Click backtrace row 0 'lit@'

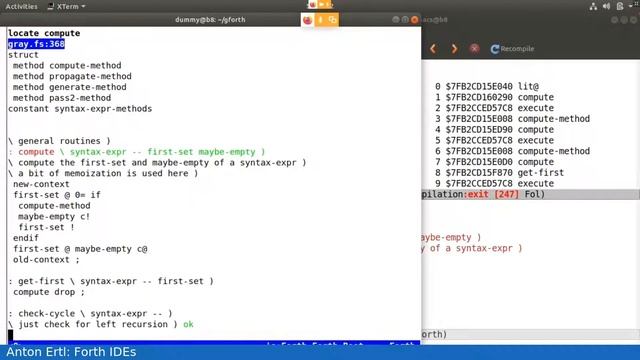pyautogui.click(x=487, y=87)
